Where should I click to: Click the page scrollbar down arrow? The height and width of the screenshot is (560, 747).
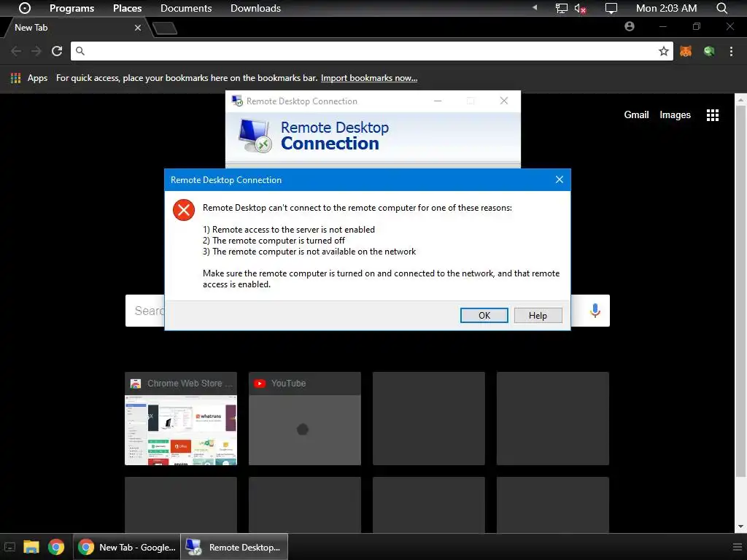click(x=740, y=526)
